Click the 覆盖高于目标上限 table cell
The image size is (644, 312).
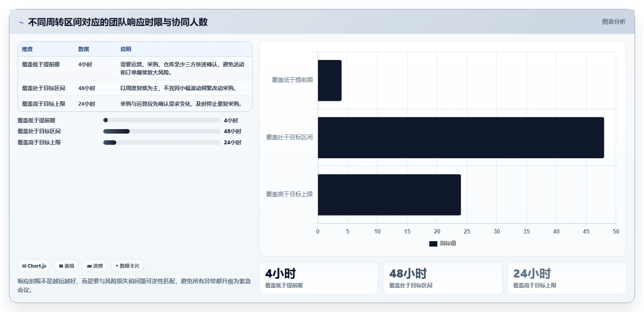click(44, 104)
